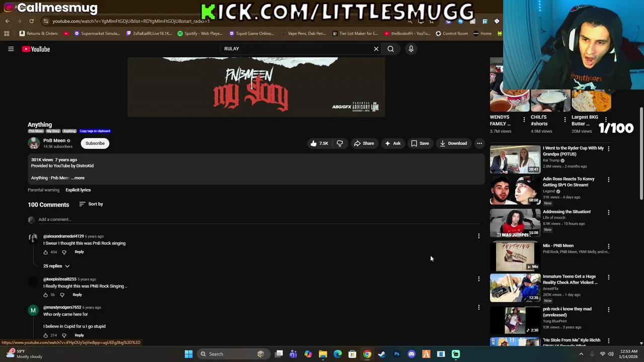Image resolution: width=644 pixels, height=362 pixels.
Task: Share the Anything video
Action: (x=364, y=143)
